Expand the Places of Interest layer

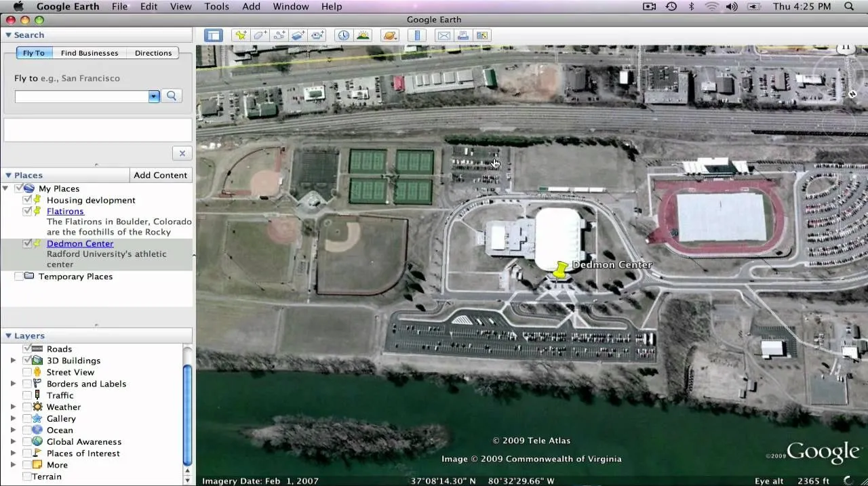(x=13, y=453)
